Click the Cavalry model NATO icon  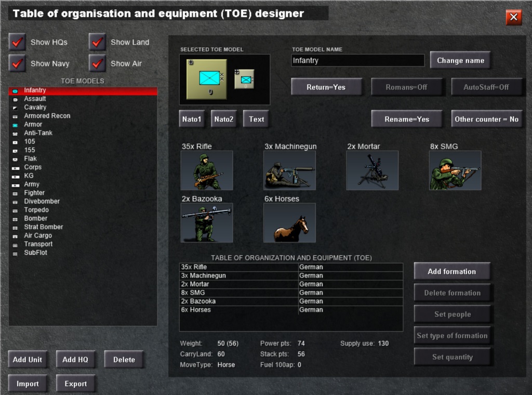pyautogui.click(x=15, y=108)
